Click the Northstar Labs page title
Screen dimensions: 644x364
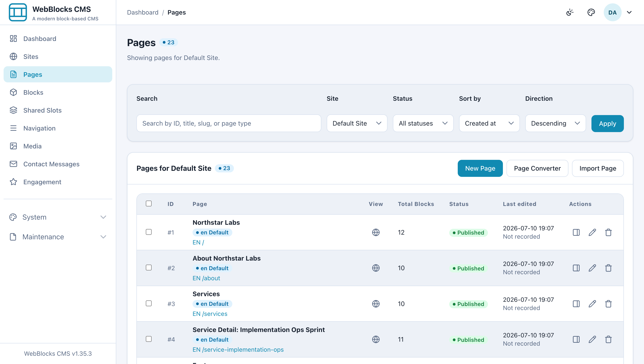pos(216,222)
